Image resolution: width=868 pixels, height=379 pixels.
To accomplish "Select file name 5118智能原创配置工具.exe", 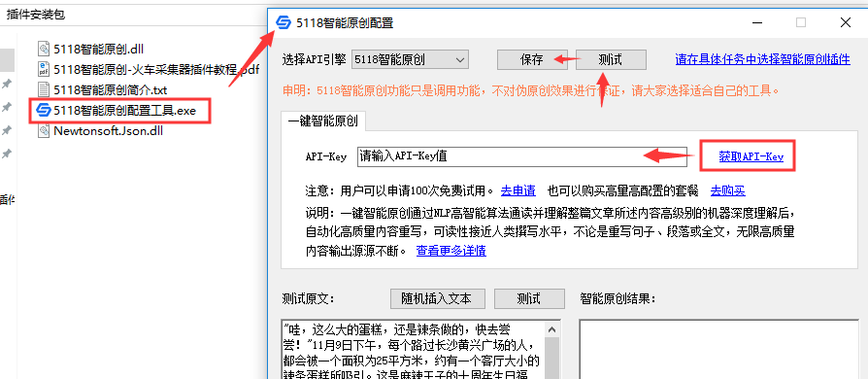I will (124, 110).
